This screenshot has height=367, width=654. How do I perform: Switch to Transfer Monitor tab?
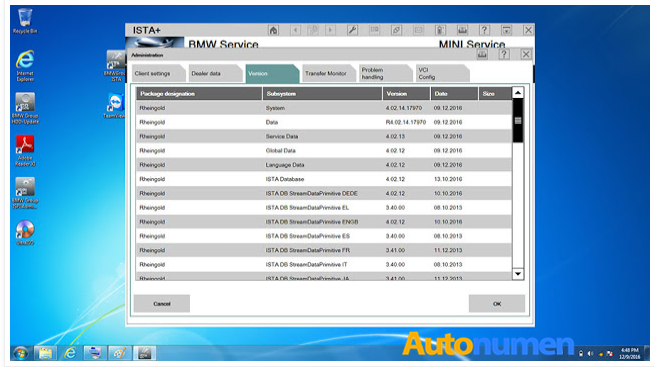tap(329, 73)
